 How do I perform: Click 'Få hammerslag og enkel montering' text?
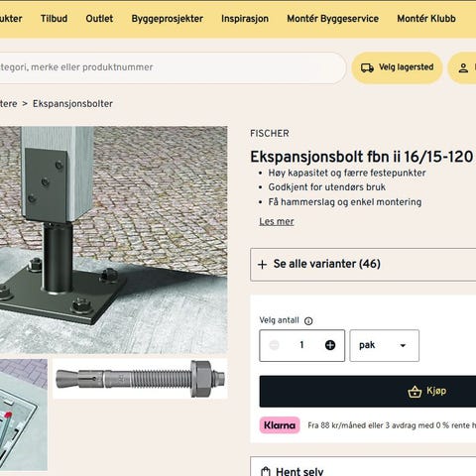345,202
